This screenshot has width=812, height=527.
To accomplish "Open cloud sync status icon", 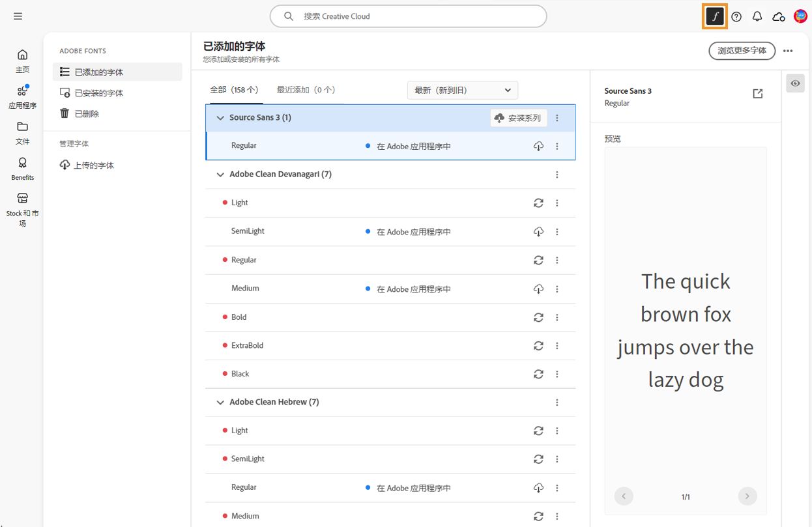I will tap(778, 17).
